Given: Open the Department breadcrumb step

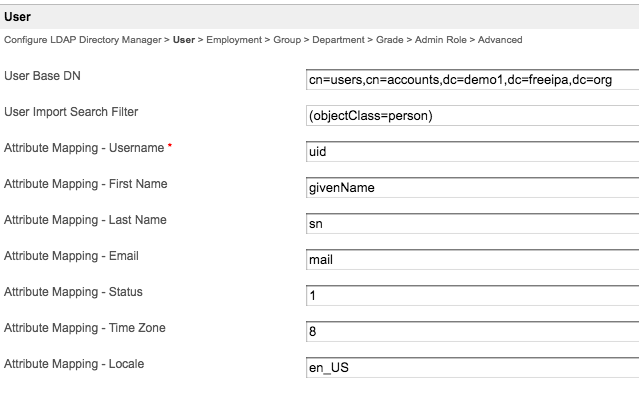Looking at the screenshot, I should coord(340,40).
